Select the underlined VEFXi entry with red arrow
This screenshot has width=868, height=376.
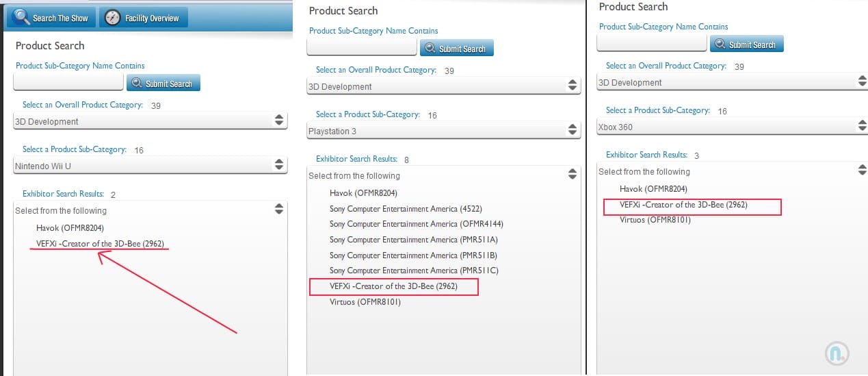click(100, 244)
